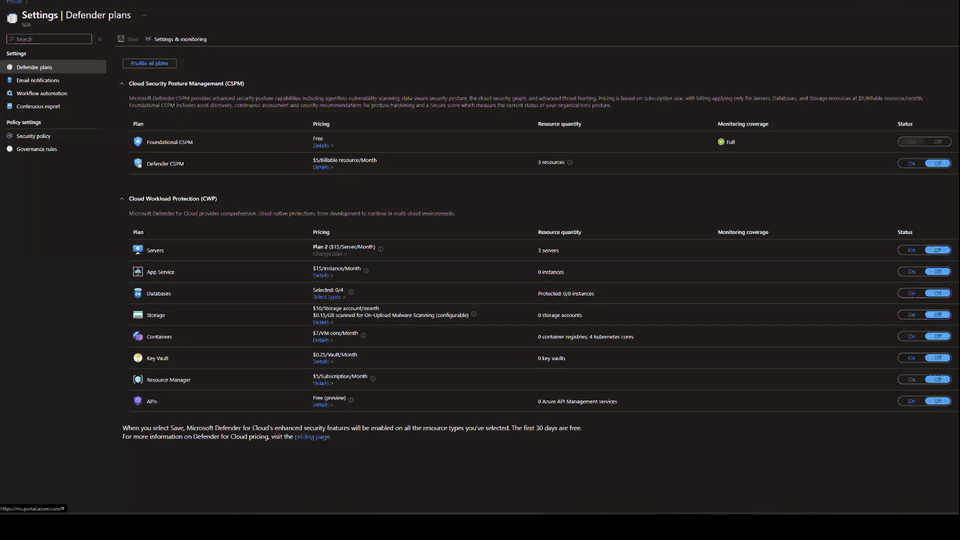Collapse Cloud Workload Protection section
This screenshot has width=960, height=540.
(x=121, y=199)
